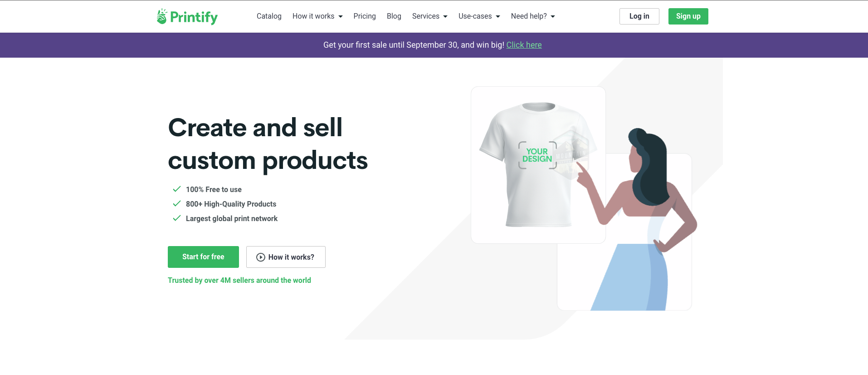Navigate to the Blog
Viewport: 868px width, 375px height.
pos(394,16)
